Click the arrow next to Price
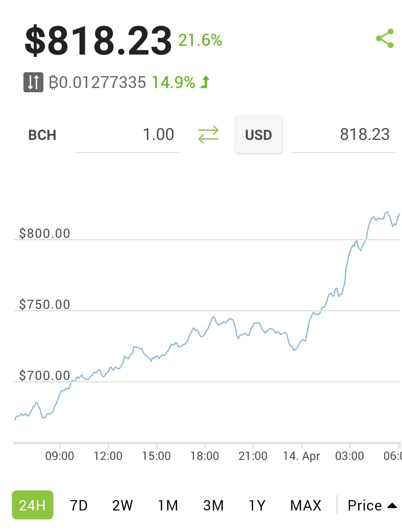 [392, 505]
